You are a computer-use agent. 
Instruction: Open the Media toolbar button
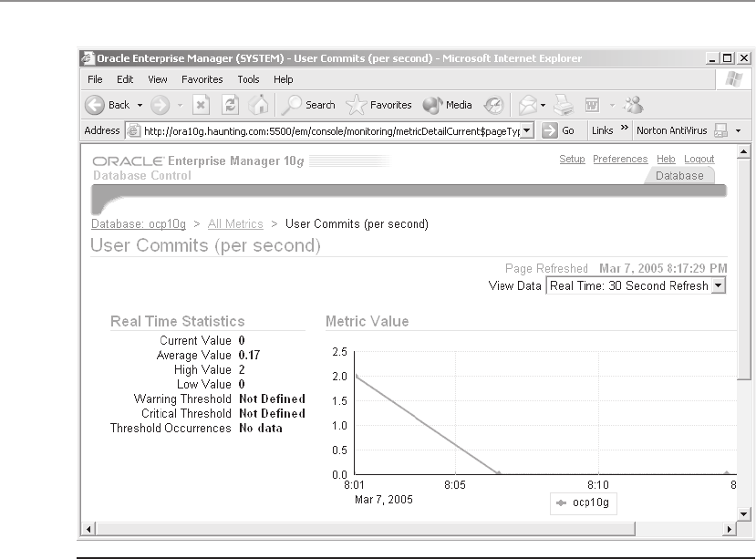click(447, 105)
